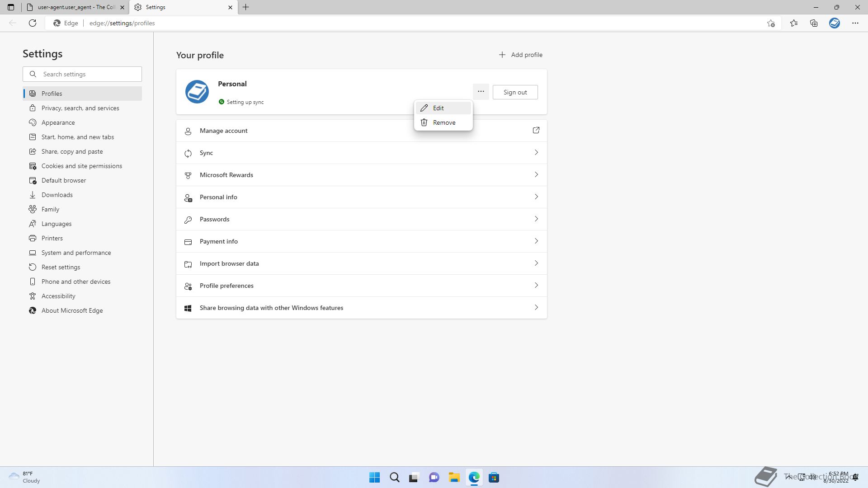Go to Appearance settings
The height and width of the screenshot is (488, 868).
(x=82, y=122)
